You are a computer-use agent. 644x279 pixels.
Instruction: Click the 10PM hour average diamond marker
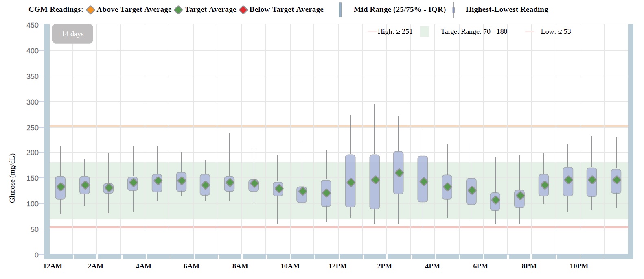pyautogui.click(x=592, y=180)
